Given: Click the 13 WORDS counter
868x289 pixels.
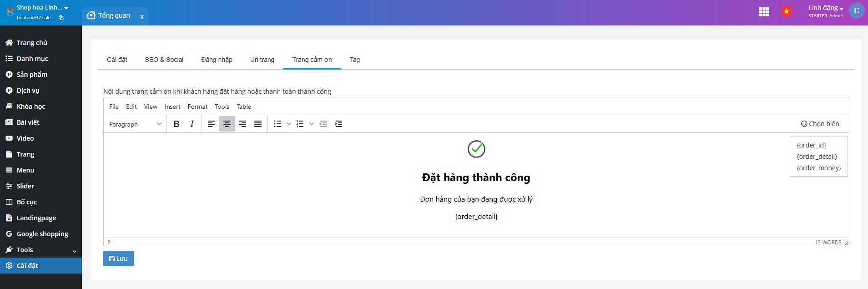Looking at the screenshot, I should click(828, 243).
